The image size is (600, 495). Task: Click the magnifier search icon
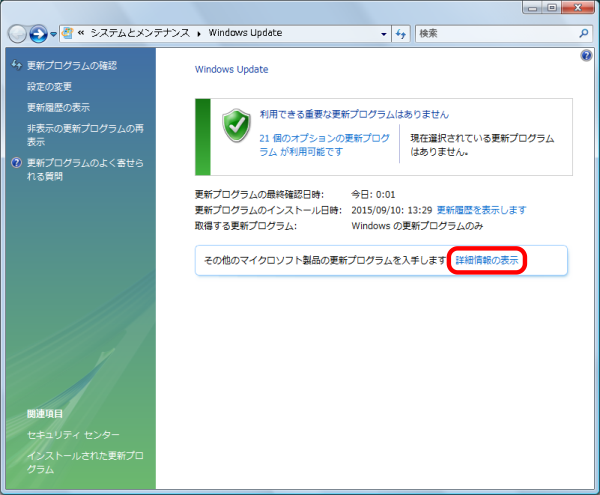pos(584,34)
